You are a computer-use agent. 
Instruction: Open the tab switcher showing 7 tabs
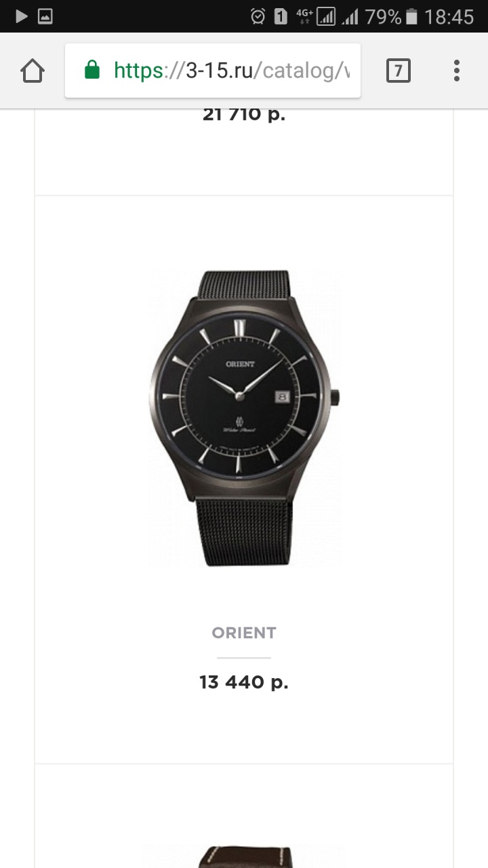click(398, 71)
